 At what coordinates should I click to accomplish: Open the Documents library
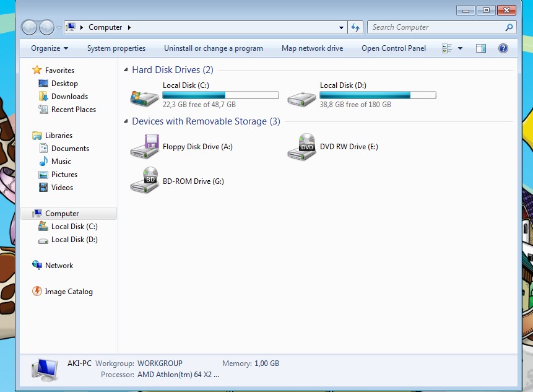(70, 149)
